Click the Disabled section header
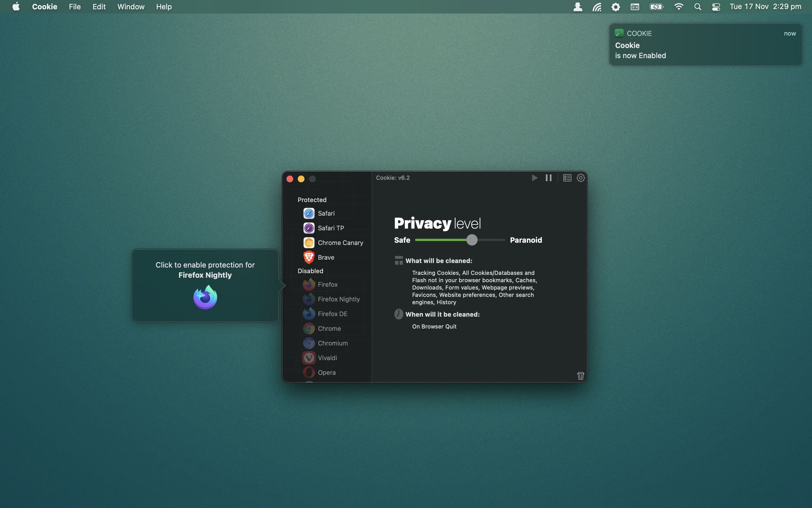 click(x=310, y=271)
